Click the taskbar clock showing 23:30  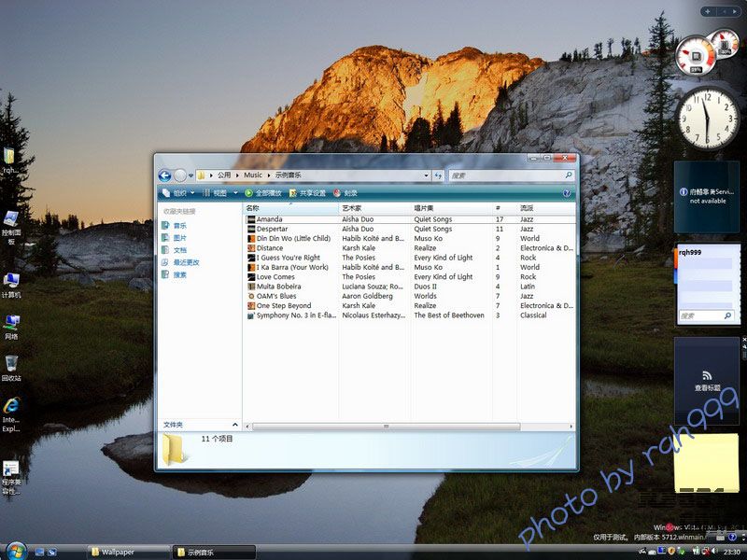point(732,552)
